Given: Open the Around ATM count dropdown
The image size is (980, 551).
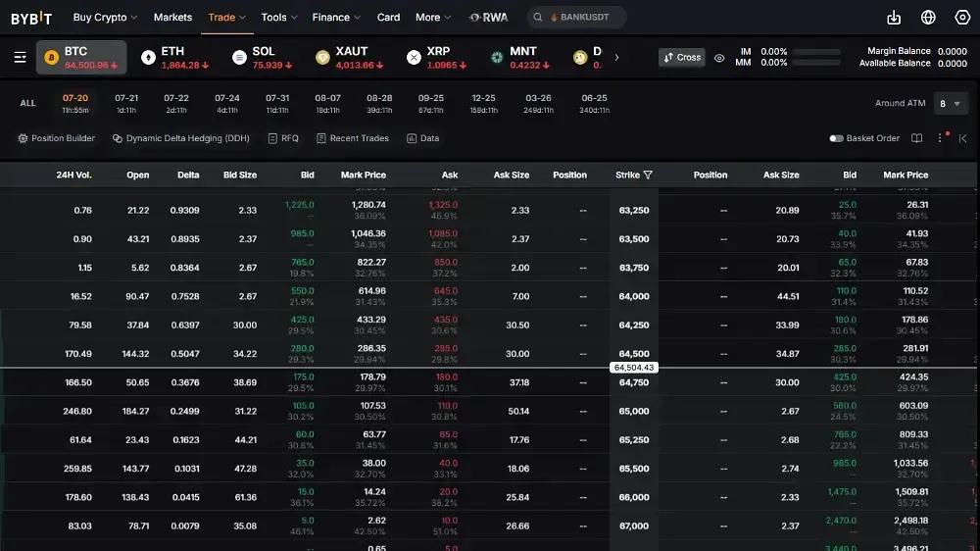Looking at the screenshot, I should 950,104.
